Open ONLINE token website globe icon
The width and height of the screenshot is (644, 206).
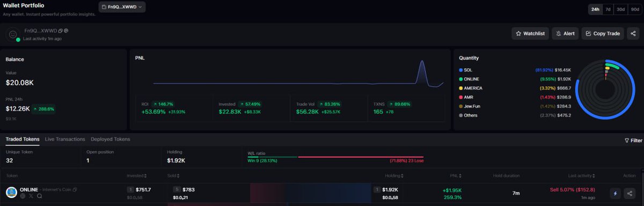[23, 196]
